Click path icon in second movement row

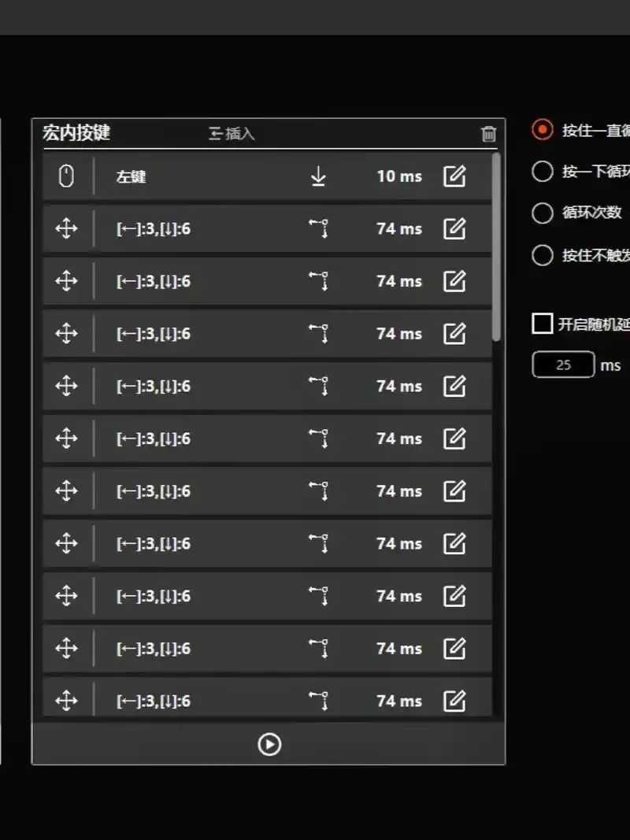point(318,281)
